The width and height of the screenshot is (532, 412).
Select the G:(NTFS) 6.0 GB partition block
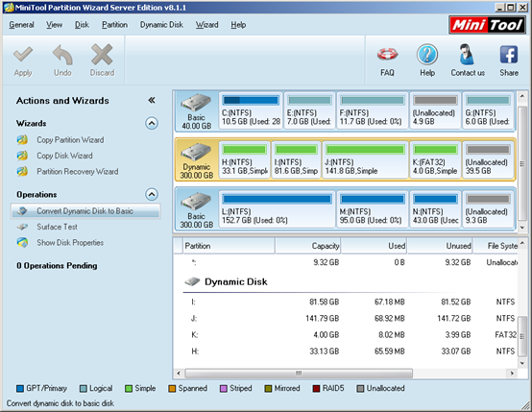point(488,110)
